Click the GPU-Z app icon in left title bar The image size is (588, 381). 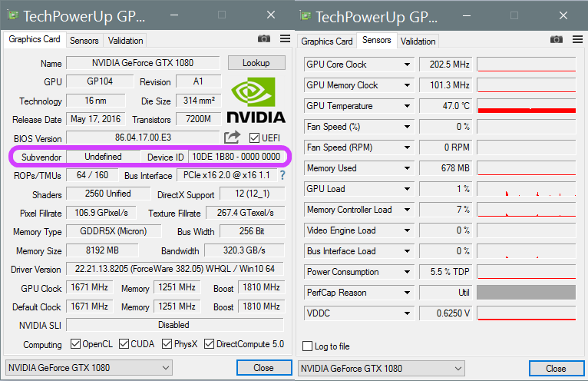[12, 15]
